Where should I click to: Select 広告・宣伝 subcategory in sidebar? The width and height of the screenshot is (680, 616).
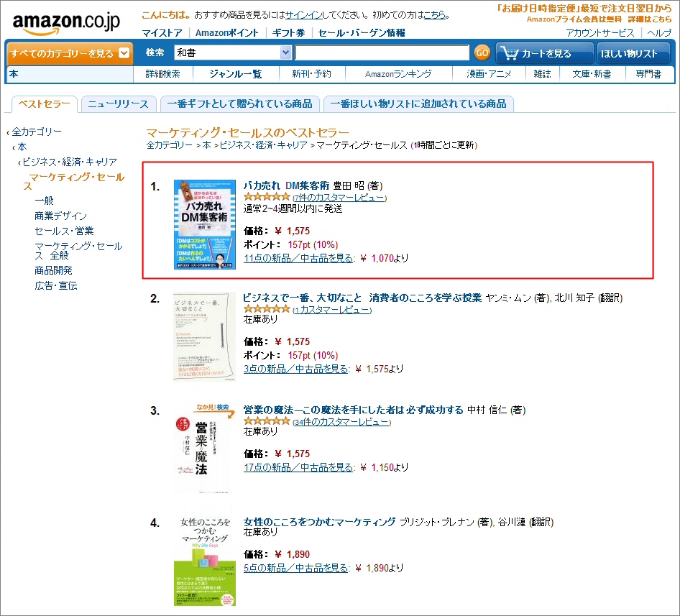click(x=56, y=285)
